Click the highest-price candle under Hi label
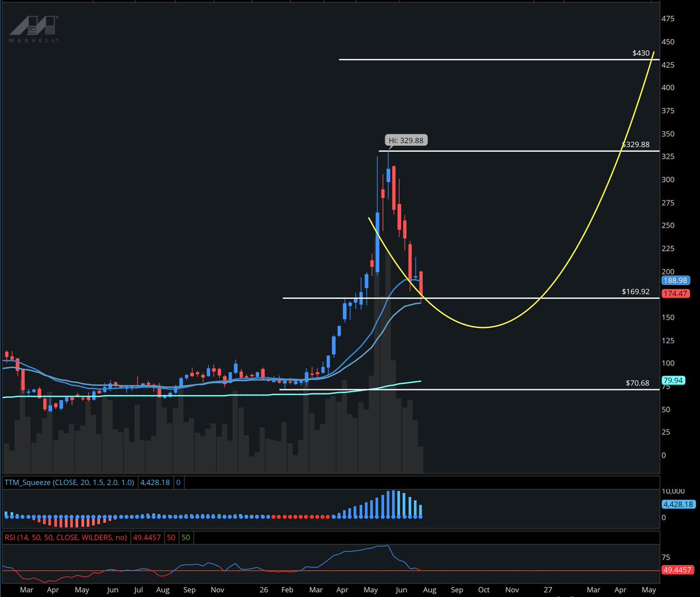Viewport: 700px width, 597px height. 388,175
